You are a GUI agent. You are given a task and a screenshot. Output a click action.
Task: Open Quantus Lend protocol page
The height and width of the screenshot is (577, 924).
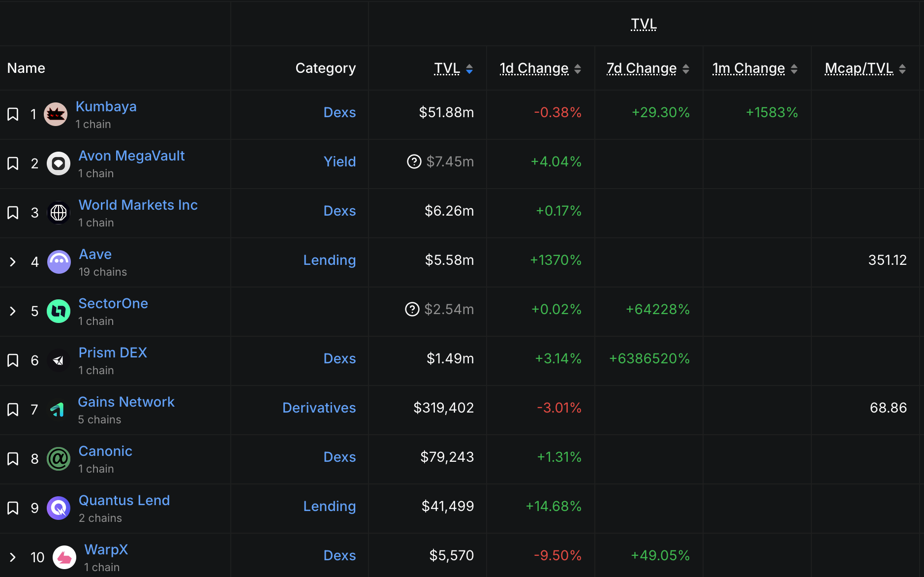(124, 500)
